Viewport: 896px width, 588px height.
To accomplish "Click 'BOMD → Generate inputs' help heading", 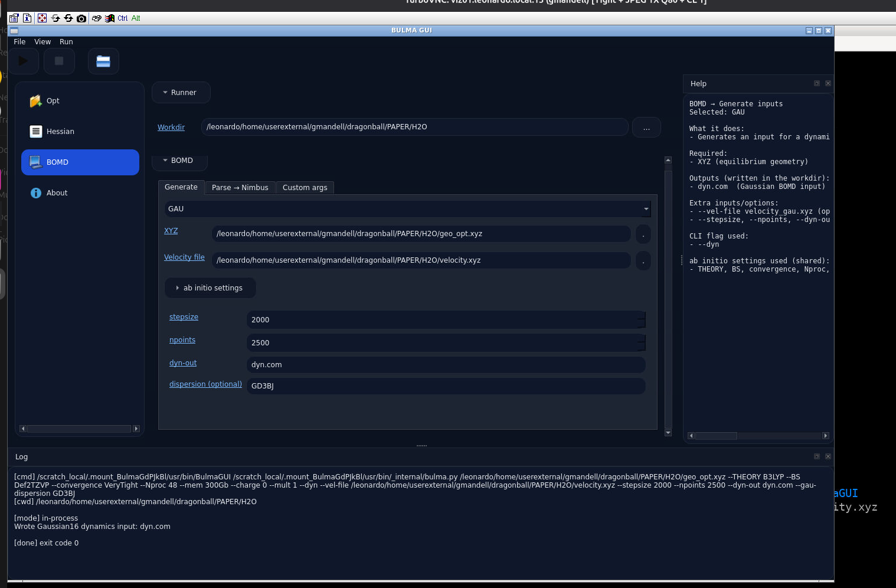I will tap(736, 104).
